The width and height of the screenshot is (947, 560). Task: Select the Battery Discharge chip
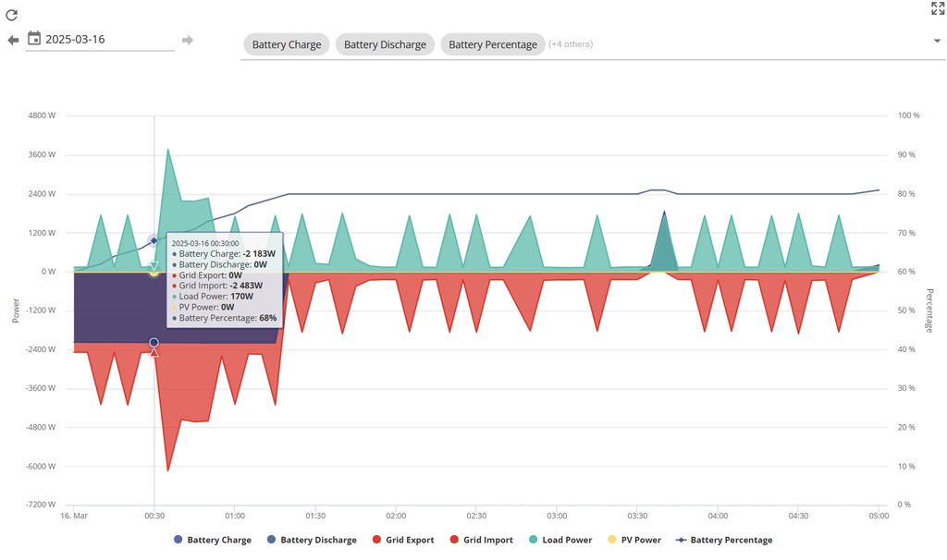click(385, 44)
